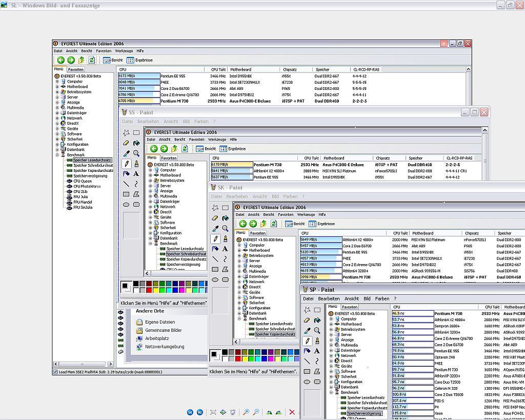Click the green forward arrow in main EVEREST toolbar
This screenshot has width=525, height=420.
71,60
